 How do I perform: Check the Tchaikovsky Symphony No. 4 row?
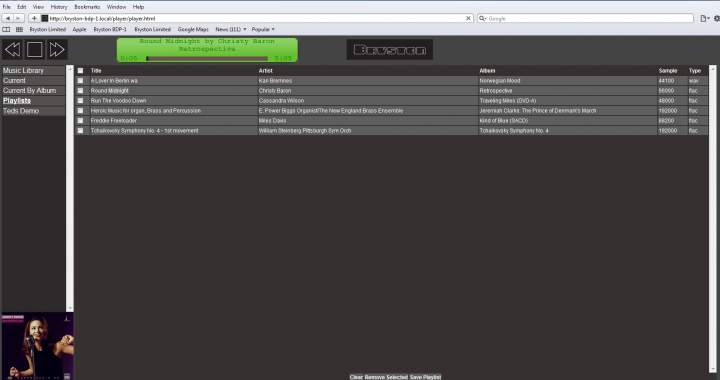pyautogui.click(x=80, y=131)
